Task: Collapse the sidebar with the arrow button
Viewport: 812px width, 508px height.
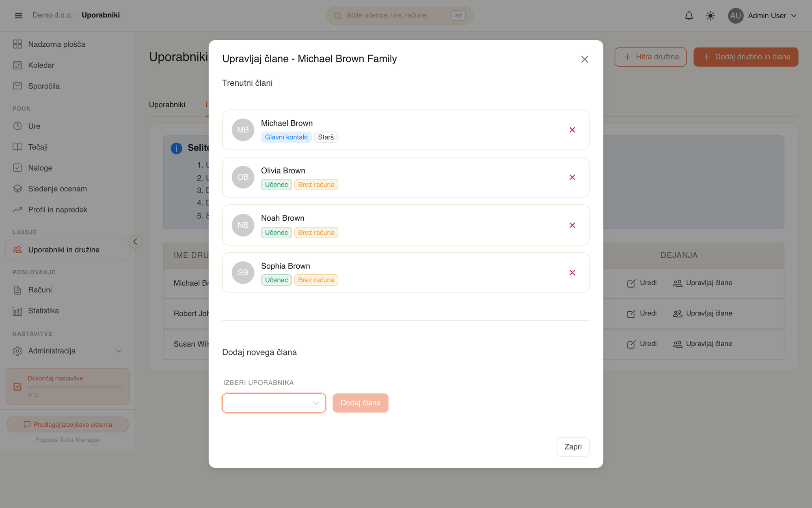Action: click(x=135, y=242)
